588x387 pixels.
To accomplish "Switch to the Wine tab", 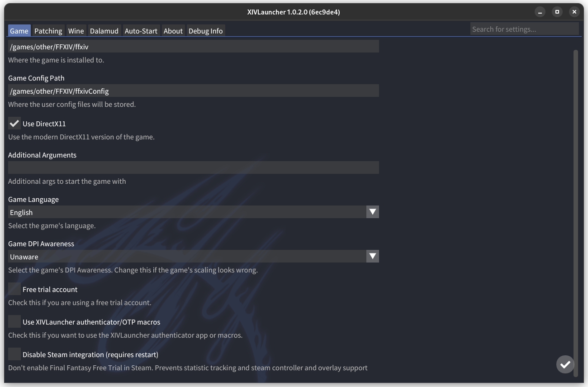I will coord(76,30).
